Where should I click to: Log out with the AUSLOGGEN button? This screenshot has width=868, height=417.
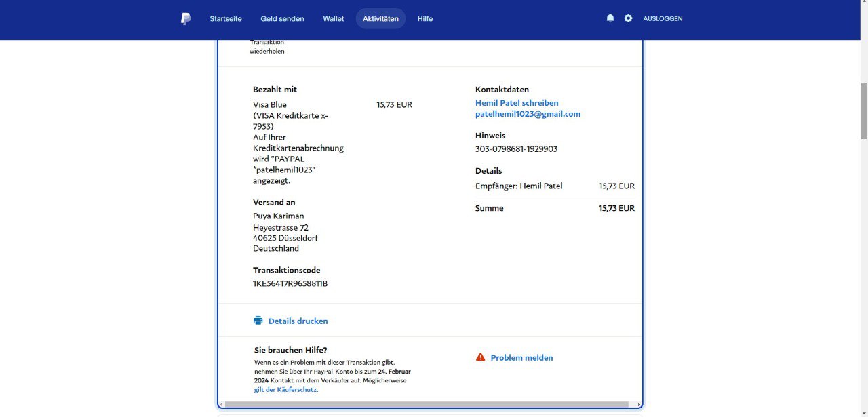point(663,19)
